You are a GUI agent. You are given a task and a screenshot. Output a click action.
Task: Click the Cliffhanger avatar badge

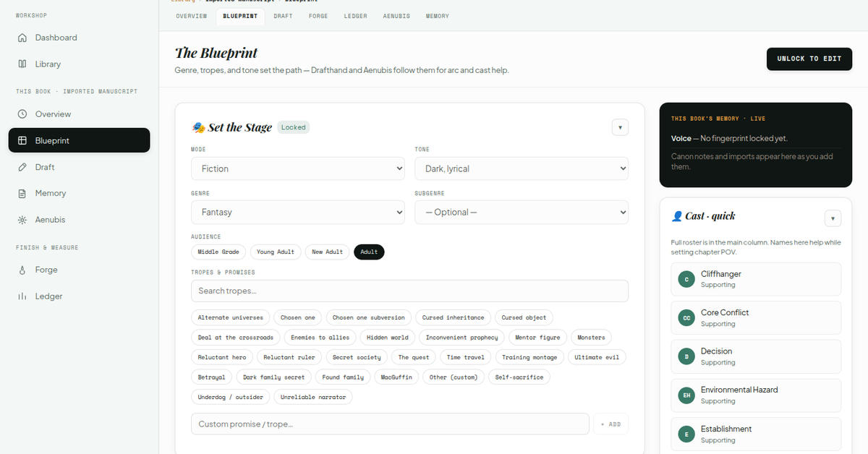coord(686,279)
